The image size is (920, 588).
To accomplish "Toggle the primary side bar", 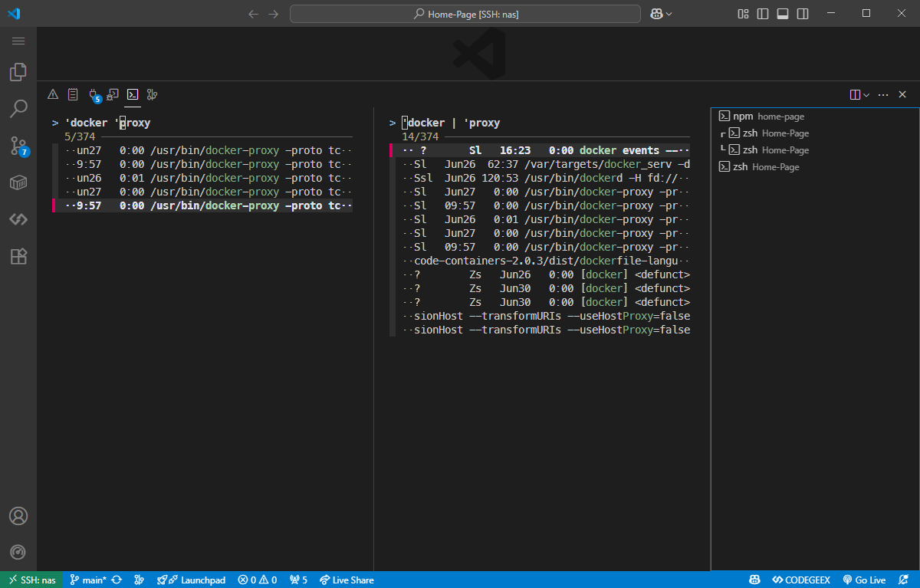I will pyautogui.click(x=763, y=14).
